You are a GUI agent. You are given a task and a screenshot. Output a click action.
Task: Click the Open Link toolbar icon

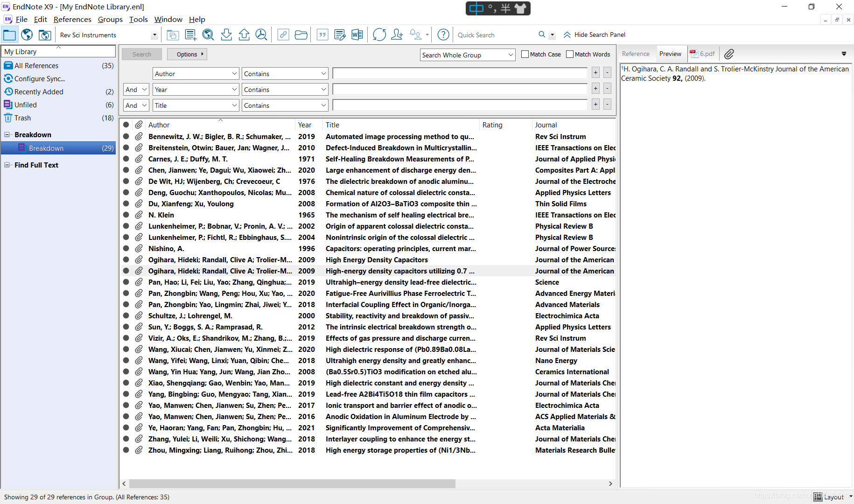coord(283,35)
